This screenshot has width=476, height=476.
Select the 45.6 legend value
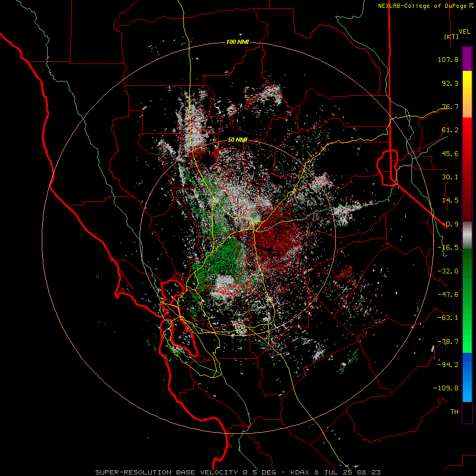pyautogui.click(x=450, y=153)
